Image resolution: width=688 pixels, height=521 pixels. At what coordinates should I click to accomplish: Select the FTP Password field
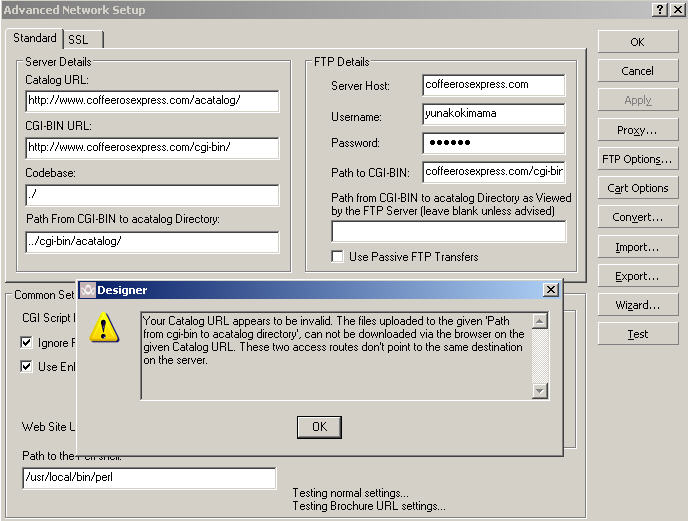pyautogui.click(x=493, y=143)
